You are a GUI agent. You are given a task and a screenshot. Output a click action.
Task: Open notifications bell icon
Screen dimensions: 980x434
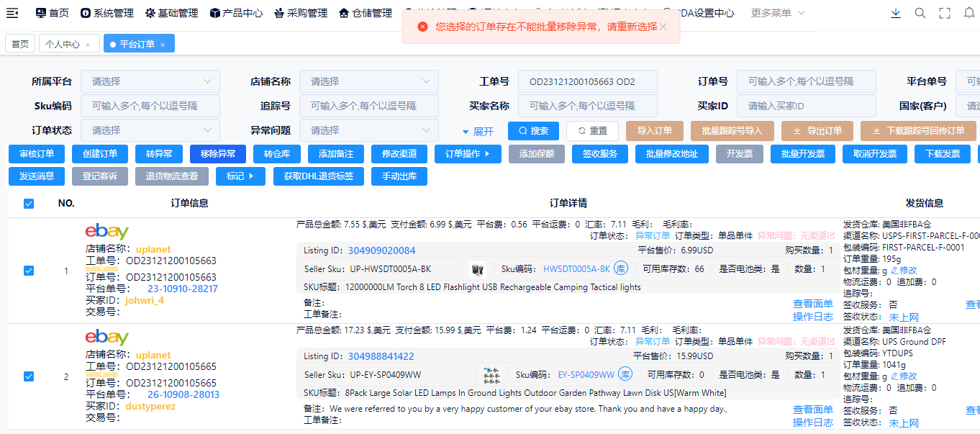coord(968,13)
